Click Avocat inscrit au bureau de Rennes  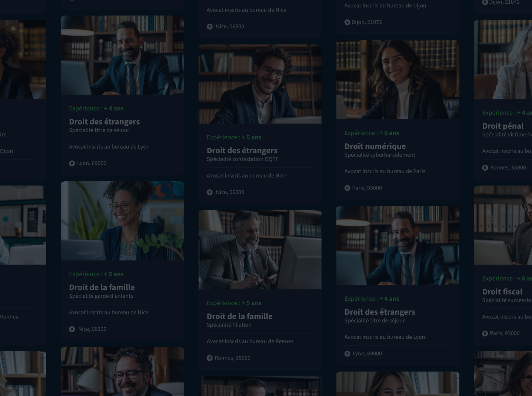(250, 341)
